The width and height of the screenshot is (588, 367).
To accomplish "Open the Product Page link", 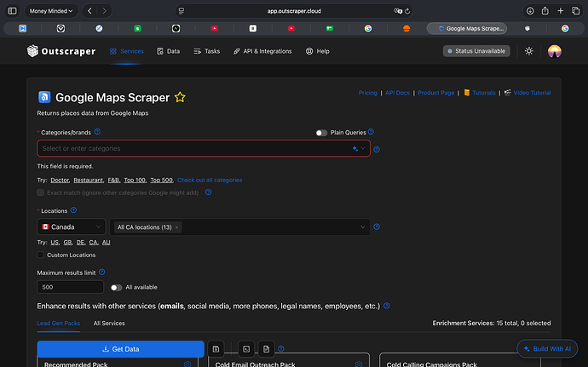I will click(436, 93).
